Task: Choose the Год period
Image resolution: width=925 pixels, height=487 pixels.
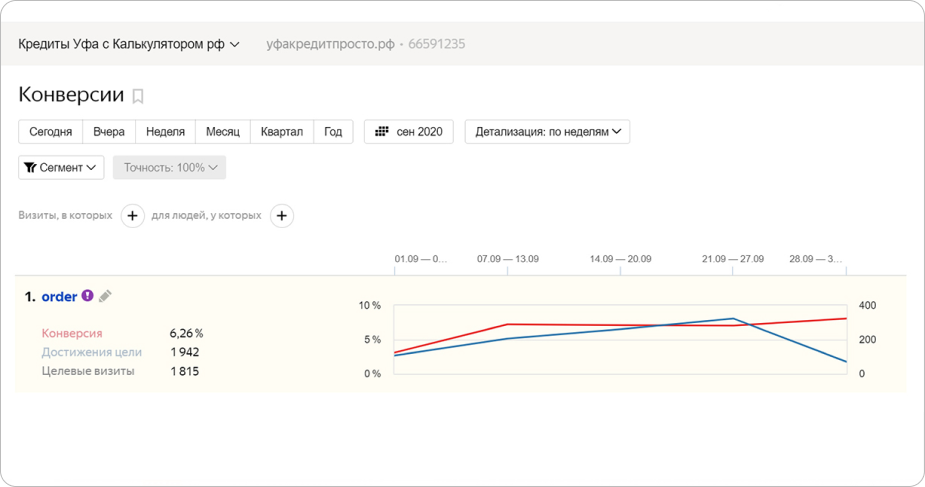Action: tap(333, 132)
